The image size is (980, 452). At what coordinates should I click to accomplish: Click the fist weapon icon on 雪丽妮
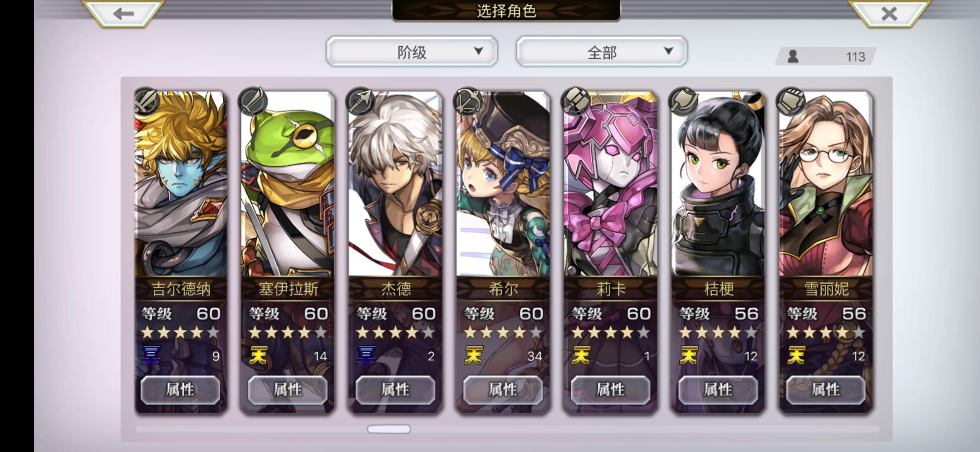pyautogui.click(x=791, y=102)
